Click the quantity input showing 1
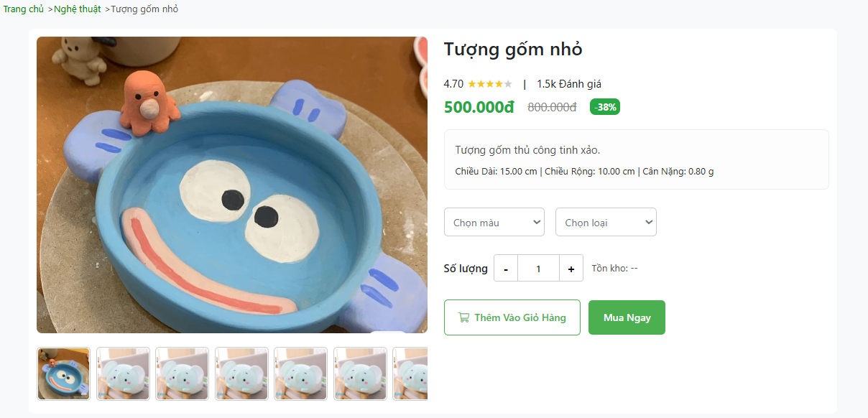 pyautogui.click(x=538, y=268)
